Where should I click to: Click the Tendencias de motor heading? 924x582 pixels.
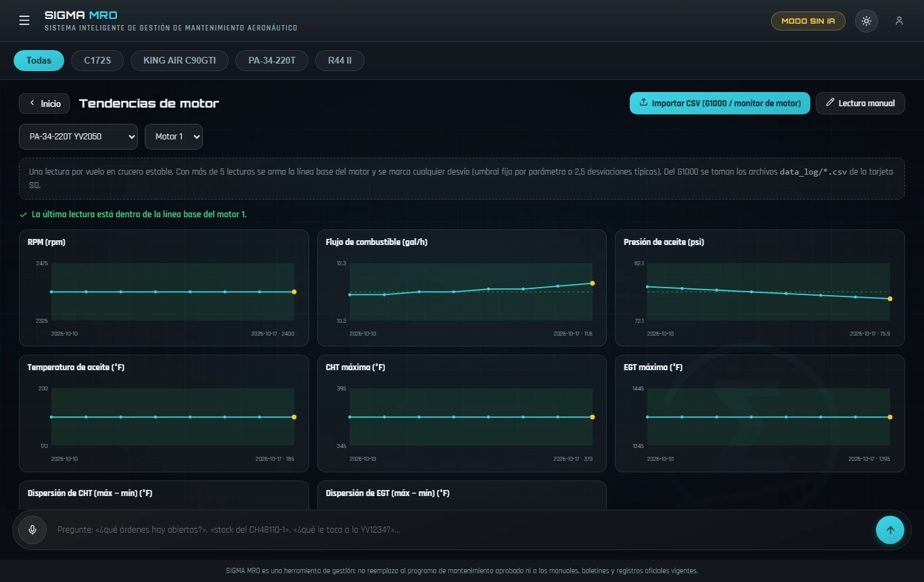pyautogui.click(x=149, y=104)
